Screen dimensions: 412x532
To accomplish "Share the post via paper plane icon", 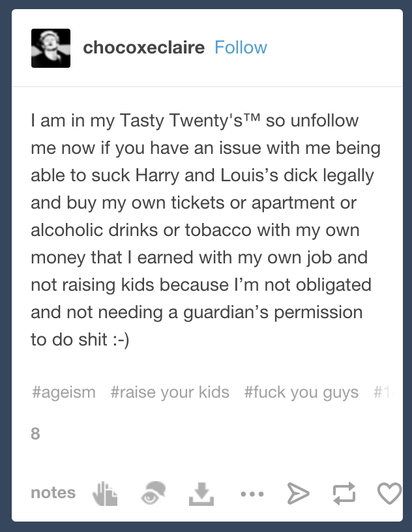I will pos(299,494).
